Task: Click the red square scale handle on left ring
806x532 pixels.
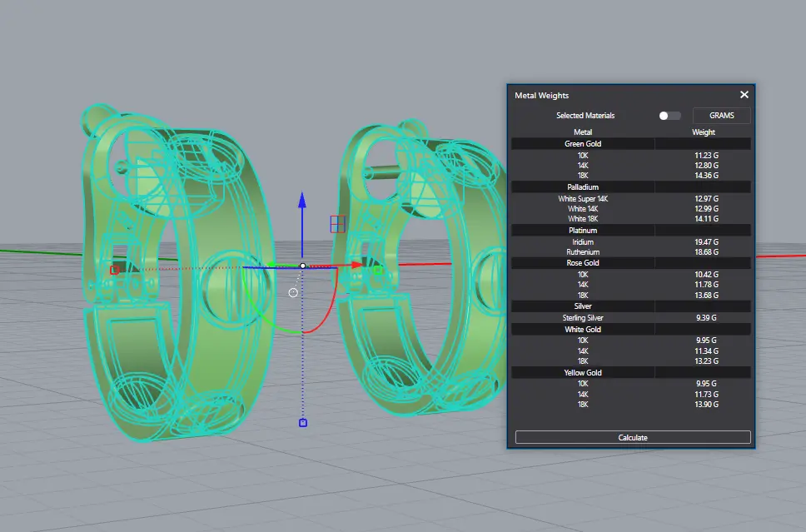Action: [x=115, y=270]
